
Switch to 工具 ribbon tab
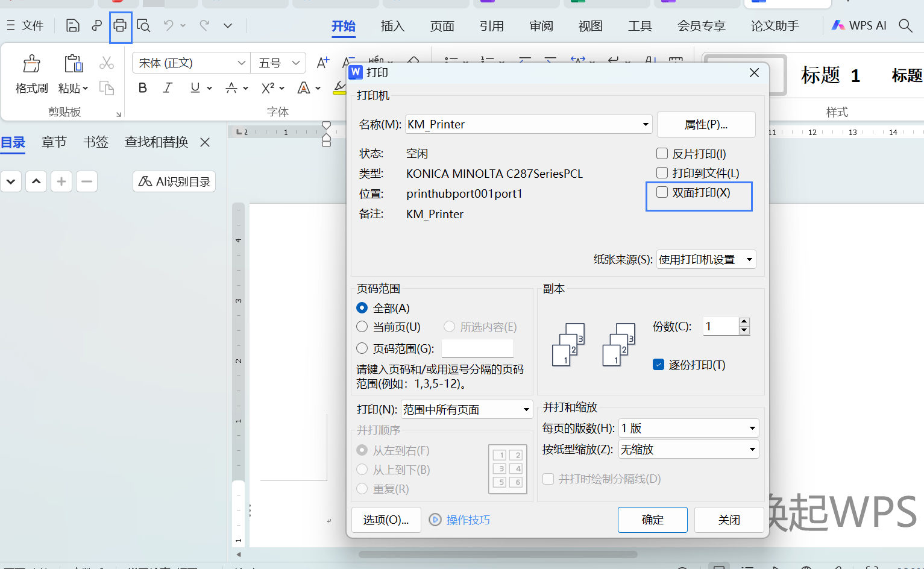640,26
